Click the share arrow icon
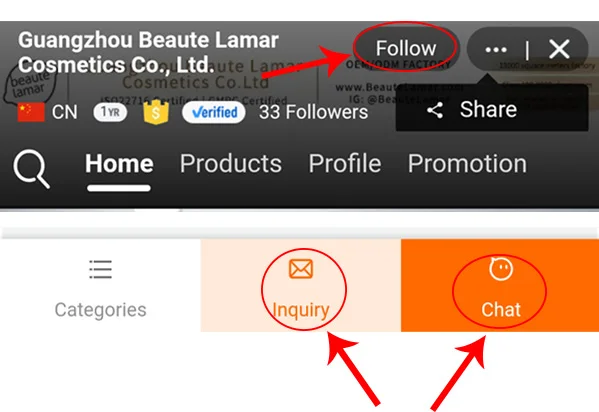 (435, 110)
